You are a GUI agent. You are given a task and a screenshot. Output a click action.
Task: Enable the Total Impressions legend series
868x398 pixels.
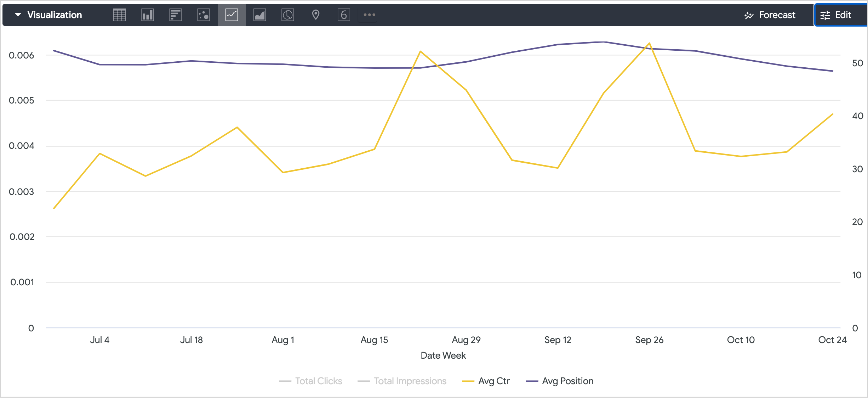click(x=410, y=381)
